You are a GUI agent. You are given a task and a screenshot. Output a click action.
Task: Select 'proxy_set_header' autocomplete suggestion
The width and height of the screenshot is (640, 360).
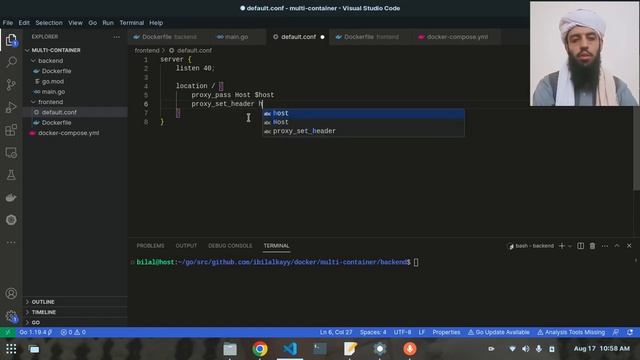[x=363, y=131]
